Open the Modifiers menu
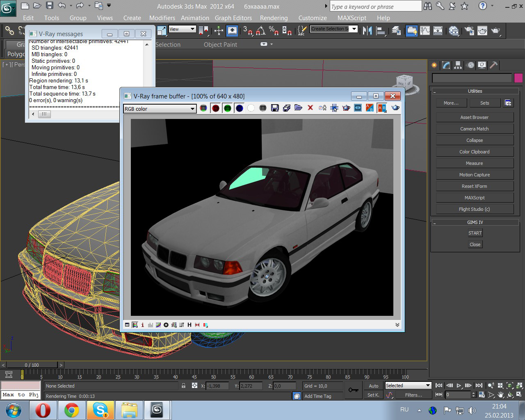 coord(162,18)
